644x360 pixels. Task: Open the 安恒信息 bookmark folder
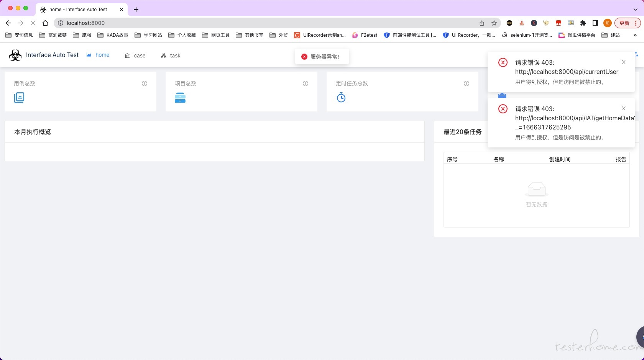click(19, 35)
